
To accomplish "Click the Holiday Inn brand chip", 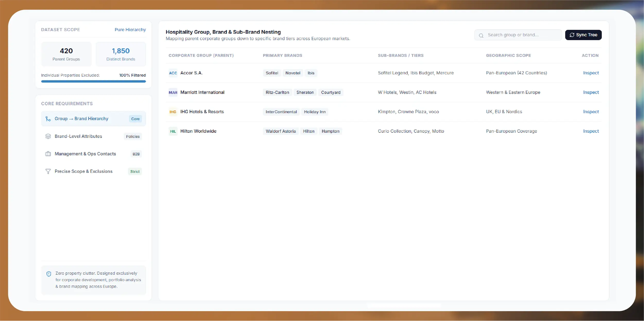I will point(315,112).
